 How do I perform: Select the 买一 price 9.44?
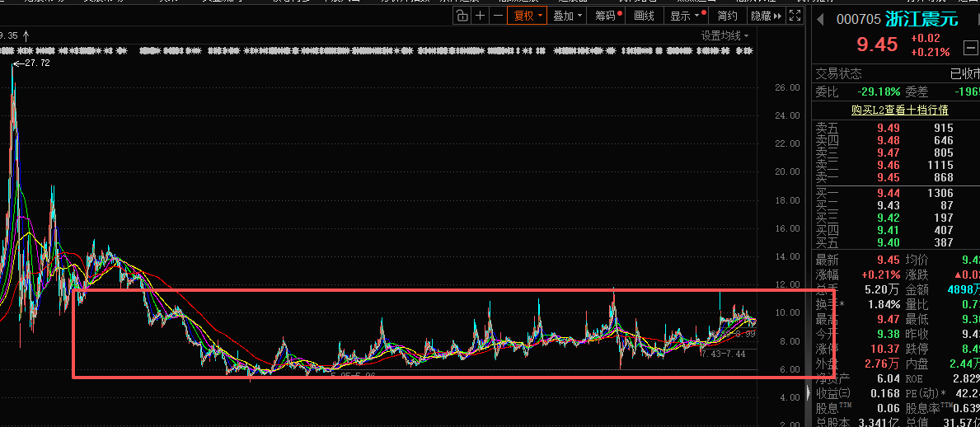point(889,193)
